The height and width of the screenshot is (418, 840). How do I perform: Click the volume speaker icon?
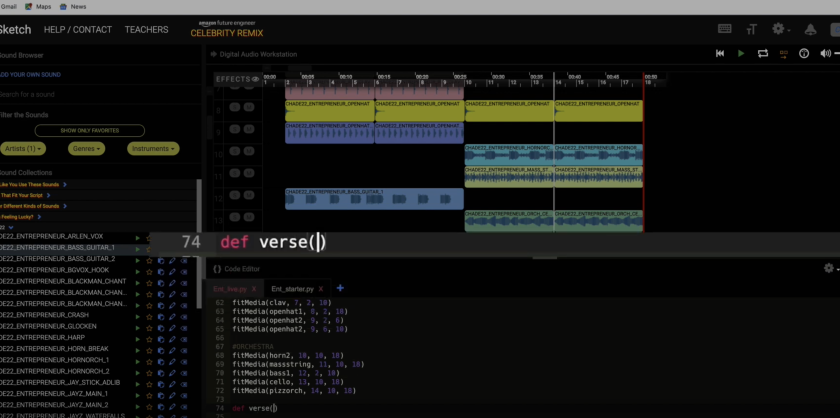coord(826,53)
